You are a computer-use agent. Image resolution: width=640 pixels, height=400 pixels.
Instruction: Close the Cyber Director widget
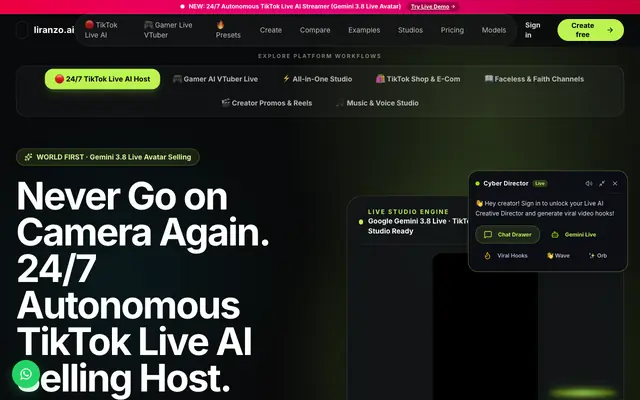(x=615, y=184)
